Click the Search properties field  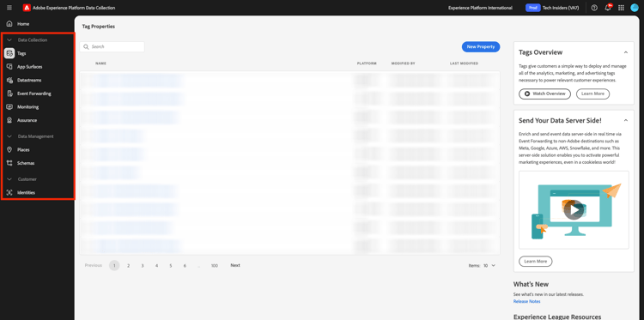tap(112, 47)
